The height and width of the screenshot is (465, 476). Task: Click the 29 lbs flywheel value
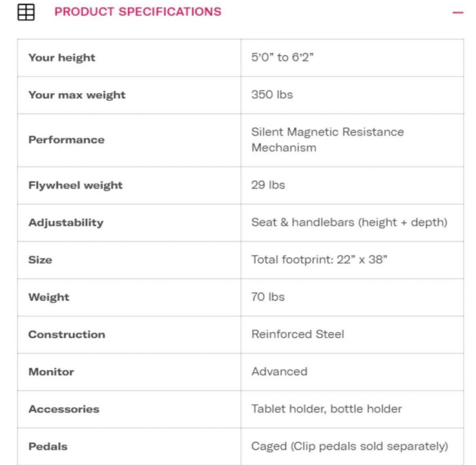point(268,185)
